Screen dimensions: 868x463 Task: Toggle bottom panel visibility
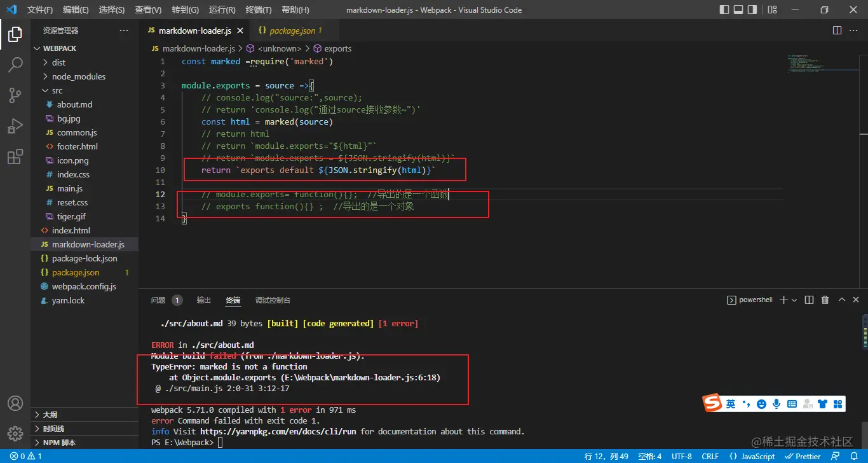pyautogui.click(x=738, y=10)
